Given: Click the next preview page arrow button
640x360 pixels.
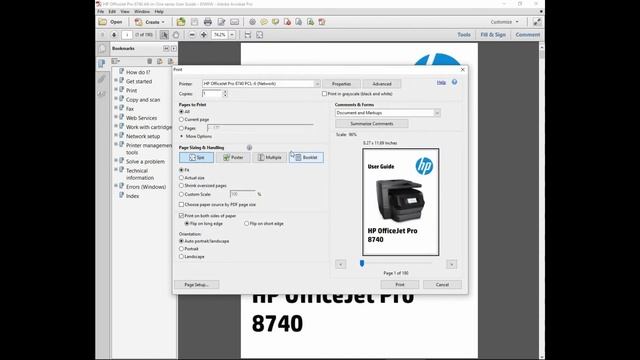Looking at the screenshot, I should [x=452, y=264].
